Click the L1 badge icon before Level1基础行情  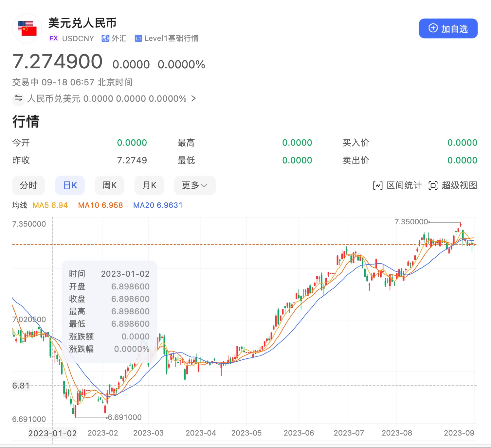[138, 39]
